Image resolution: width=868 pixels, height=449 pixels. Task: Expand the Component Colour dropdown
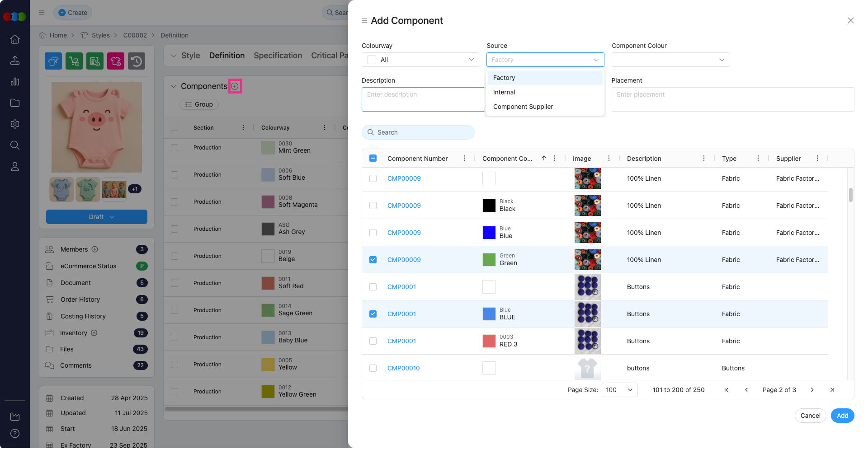pos(670,60)
